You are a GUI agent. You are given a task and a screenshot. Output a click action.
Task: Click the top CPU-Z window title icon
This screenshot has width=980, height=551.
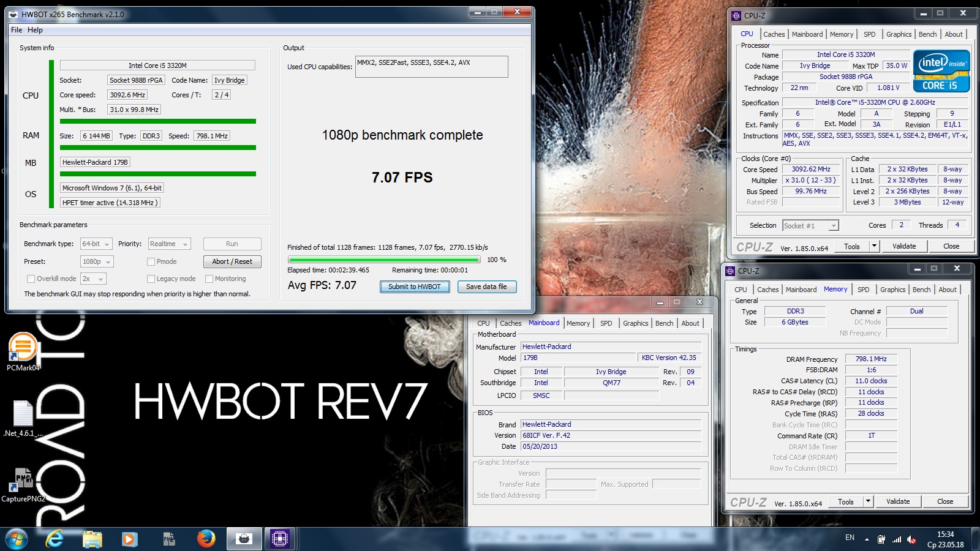coord(736,15)
